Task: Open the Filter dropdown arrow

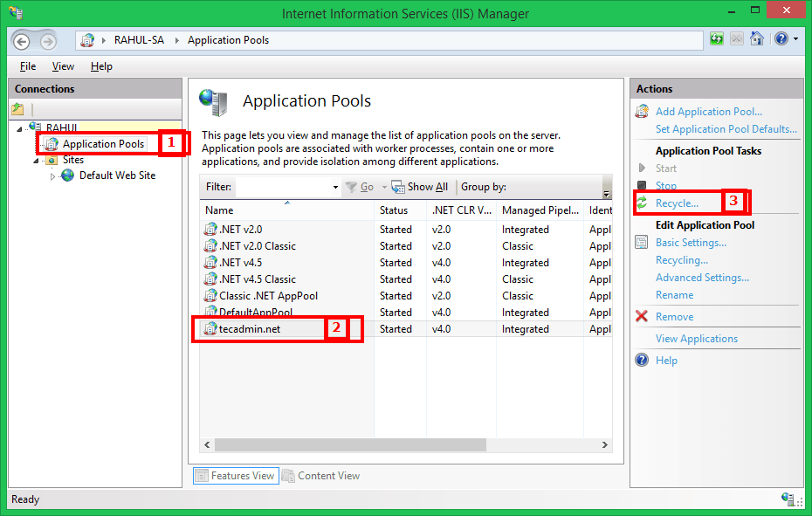Action: [334, 187]
